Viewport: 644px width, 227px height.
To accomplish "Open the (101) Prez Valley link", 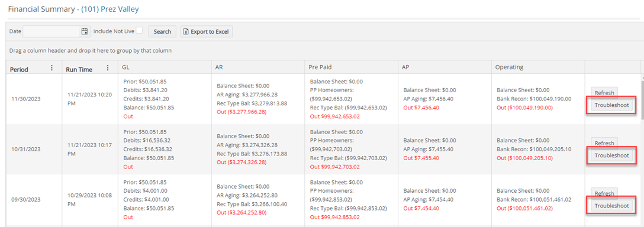I will [110, 8].
